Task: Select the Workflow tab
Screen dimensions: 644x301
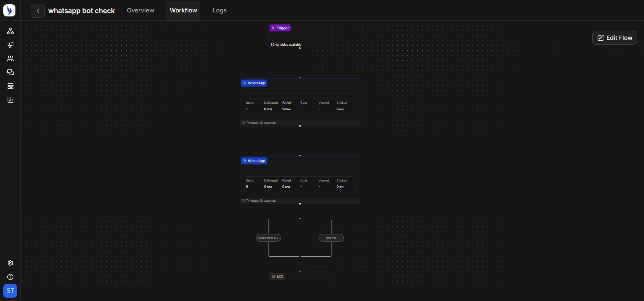Action: coord(183,10)
